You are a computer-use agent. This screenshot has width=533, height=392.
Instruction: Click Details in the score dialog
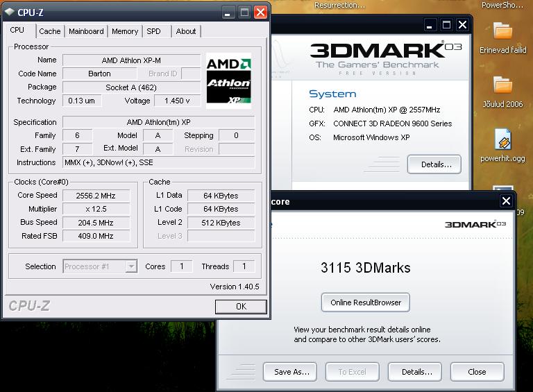click(x=415, y=372)
